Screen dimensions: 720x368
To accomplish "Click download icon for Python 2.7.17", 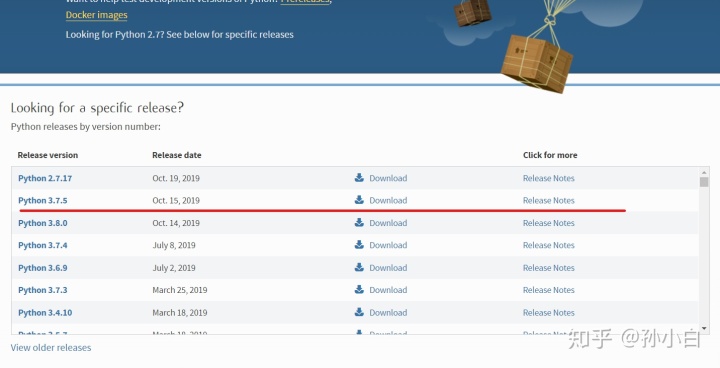I will [359, 177].
